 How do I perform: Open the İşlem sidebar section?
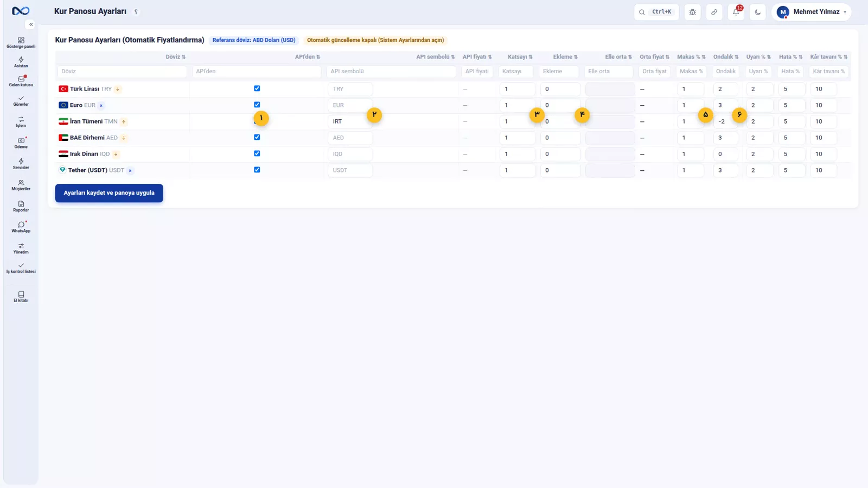coord(21,122)
